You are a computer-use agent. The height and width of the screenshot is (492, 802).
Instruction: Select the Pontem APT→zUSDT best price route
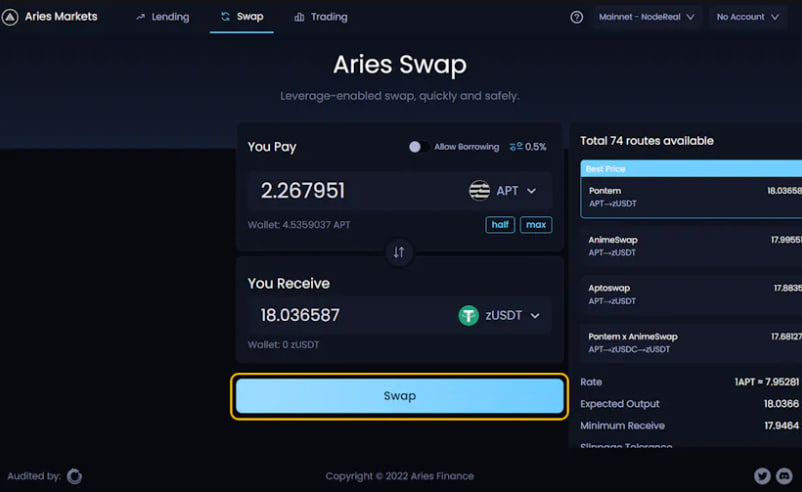click(x=691, y=189)
